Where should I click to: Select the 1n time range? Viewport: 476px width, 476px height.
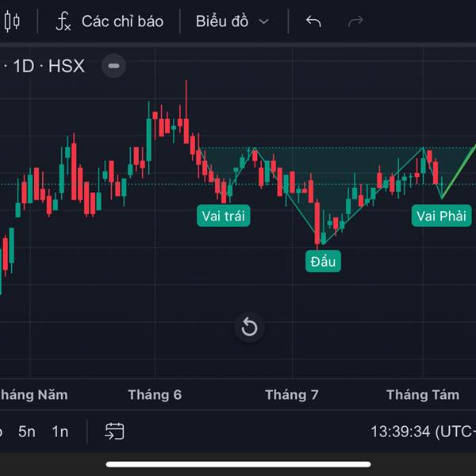pyautogui.click(x=60, y=432)
